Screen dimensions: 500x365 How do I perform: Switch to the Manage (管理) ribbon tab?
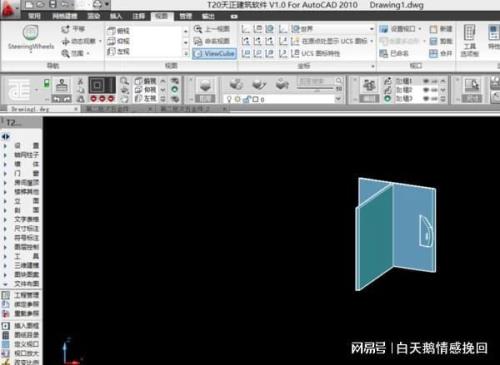186,16
